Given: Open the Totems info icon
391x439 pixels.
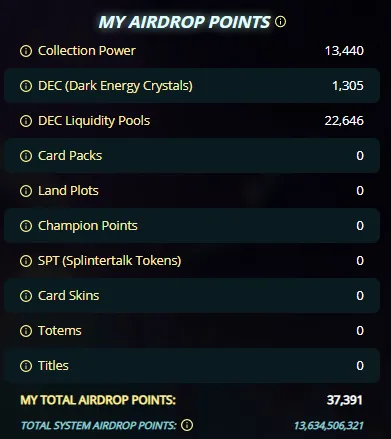Looking at the screenshot, I should pos(26,331).
